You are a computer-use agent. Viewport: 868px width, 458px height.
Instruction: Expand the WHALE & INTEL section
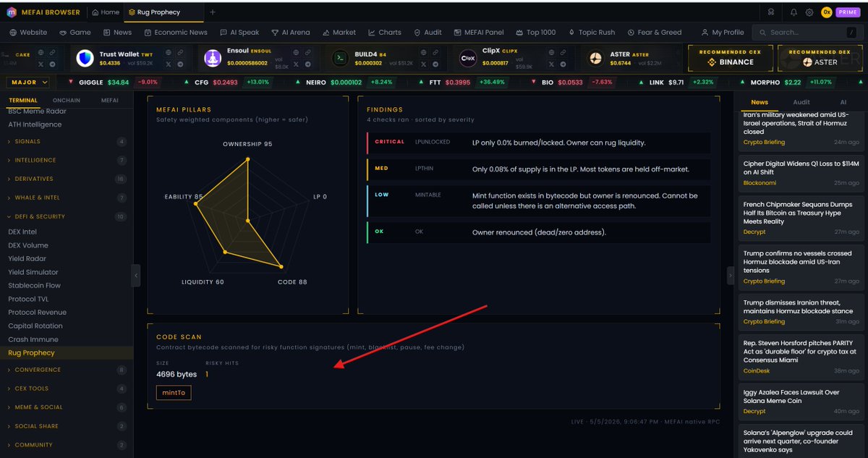click(x=67, y=198)
